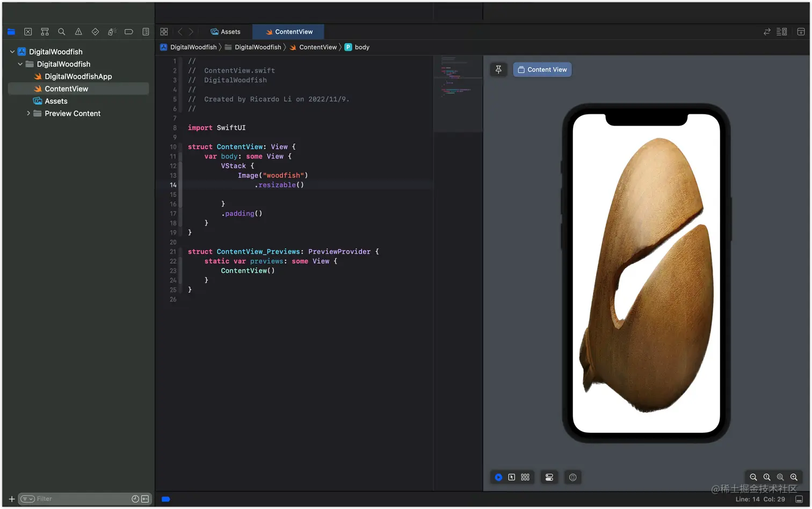Viewport: 812px width, 509px height.
Task: Collapse the DigitalWoodfish project root
Action: coord(12,52)
